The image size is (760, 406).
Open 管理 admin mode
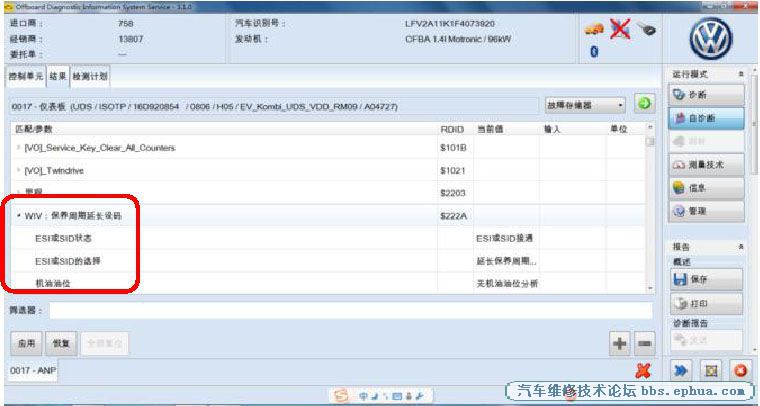click(x=706, y=211)
